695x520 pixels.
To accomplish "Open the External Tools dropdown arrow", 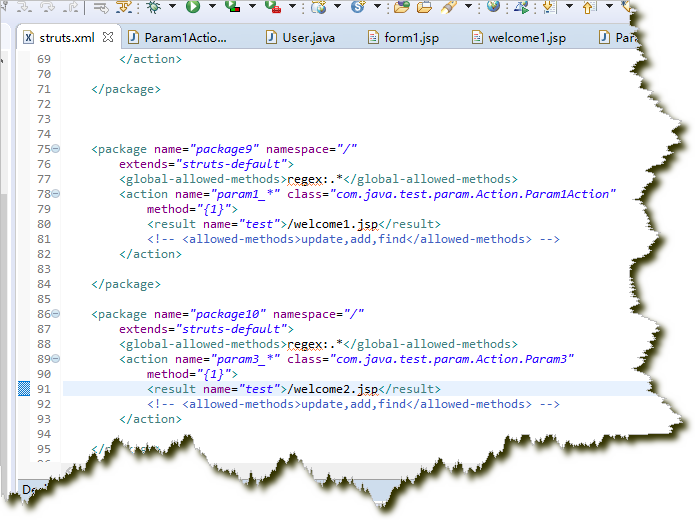I will point(293,7).
